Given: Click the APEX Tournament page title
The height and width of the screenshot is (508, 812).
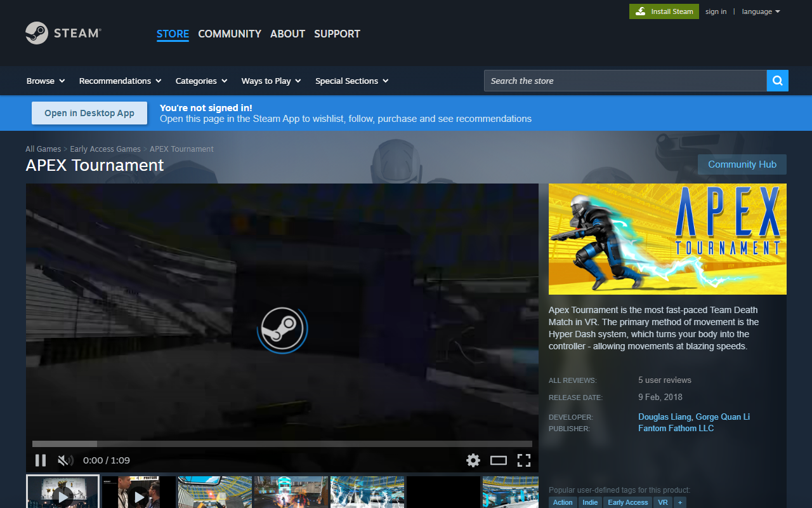Looking at the screenshot, I should [x=95, y=165].
